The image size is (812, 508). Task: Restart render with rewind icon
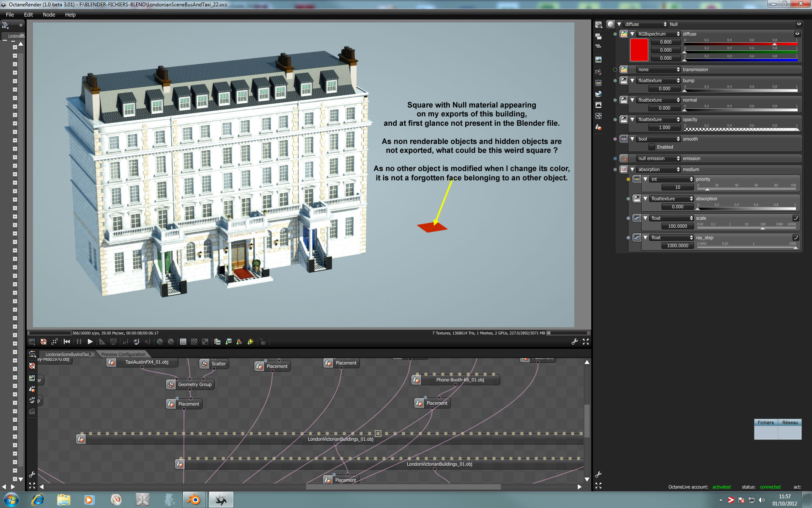tap(67, 342)
